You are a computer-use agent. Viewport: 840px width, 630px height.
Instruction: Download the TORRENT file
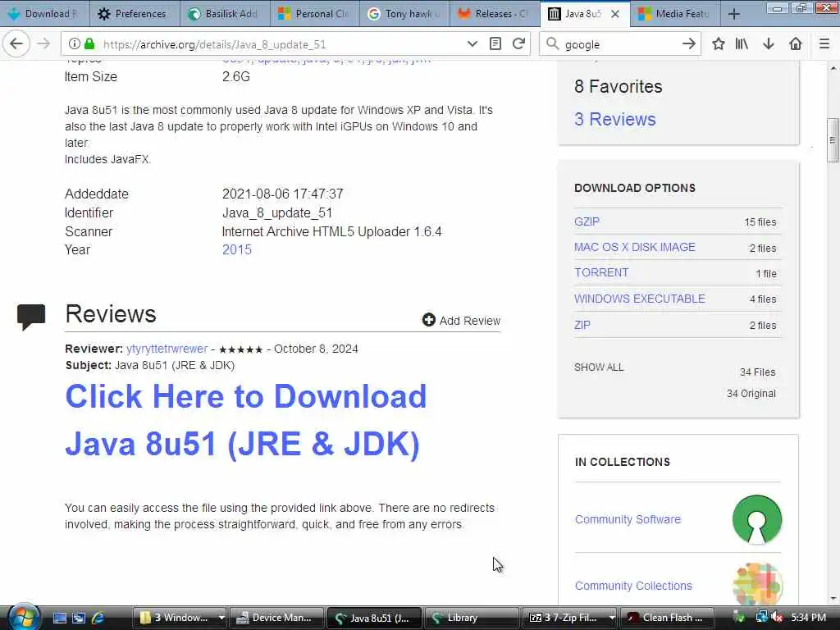pos(601,272)
